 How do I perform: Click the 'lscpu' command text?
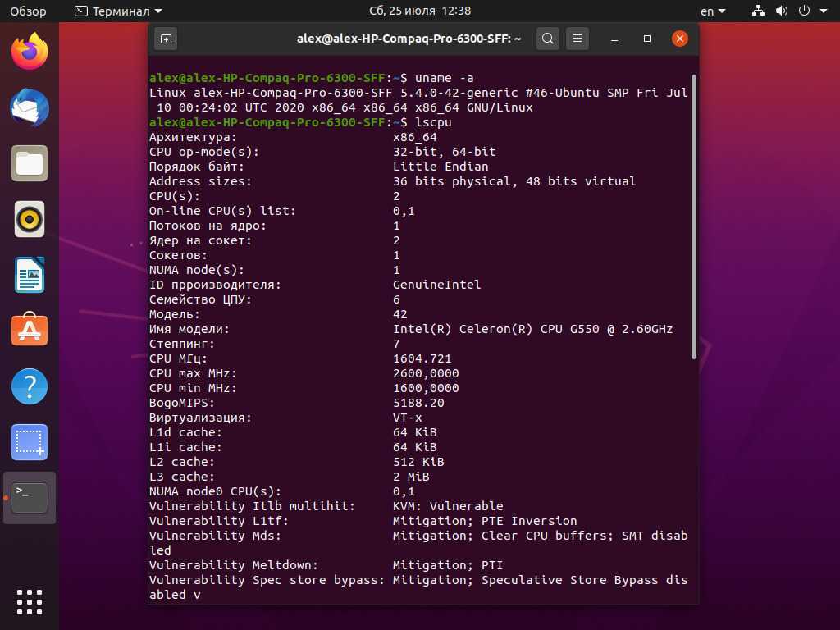click(433, 123)
